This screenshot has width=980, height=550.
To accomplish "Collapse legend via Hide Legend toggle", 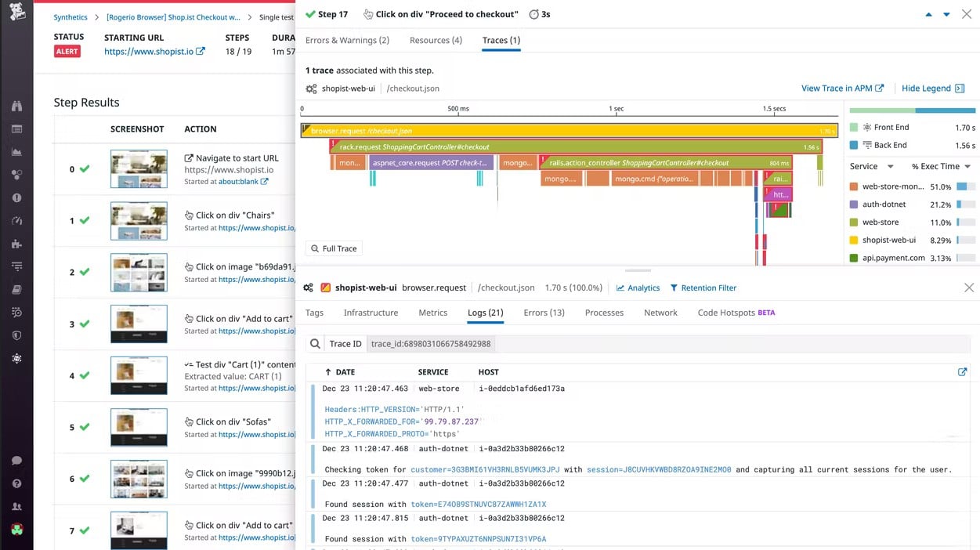I will point(933,89).
